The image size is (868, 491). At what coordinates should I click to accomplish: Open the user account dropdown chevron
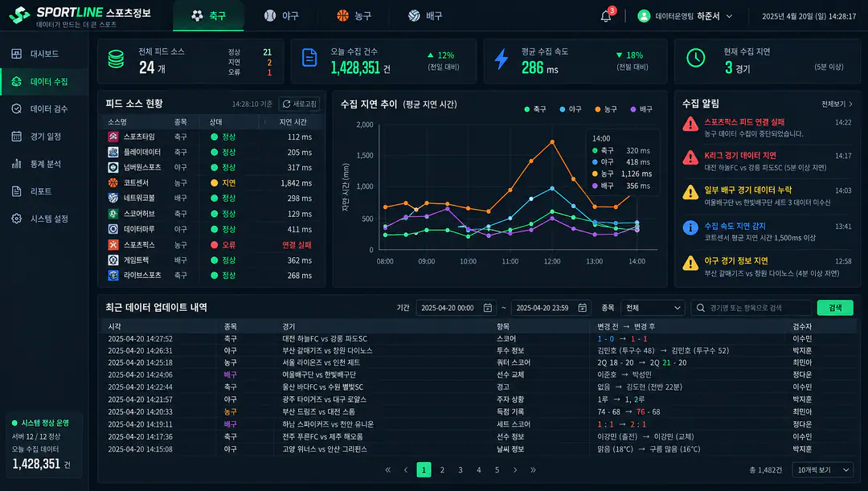(x=729, y=17)
